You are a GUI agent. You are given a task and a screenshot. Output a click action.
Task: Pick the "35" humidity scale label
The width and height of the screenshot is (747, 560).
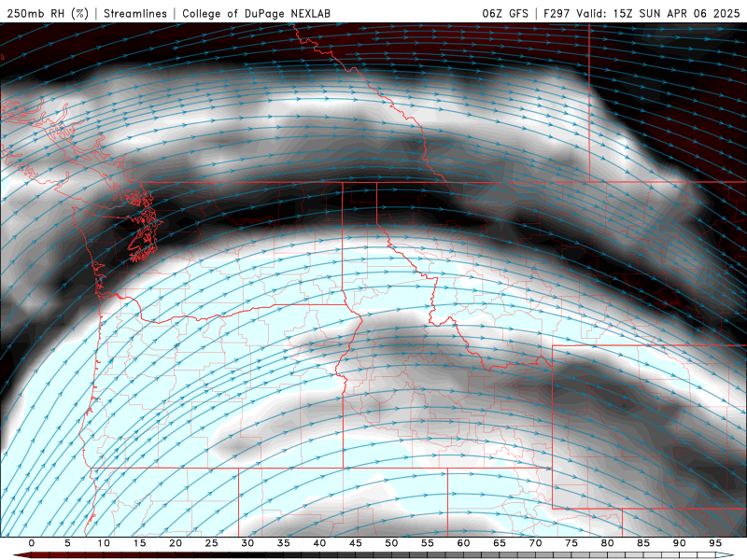284,543
